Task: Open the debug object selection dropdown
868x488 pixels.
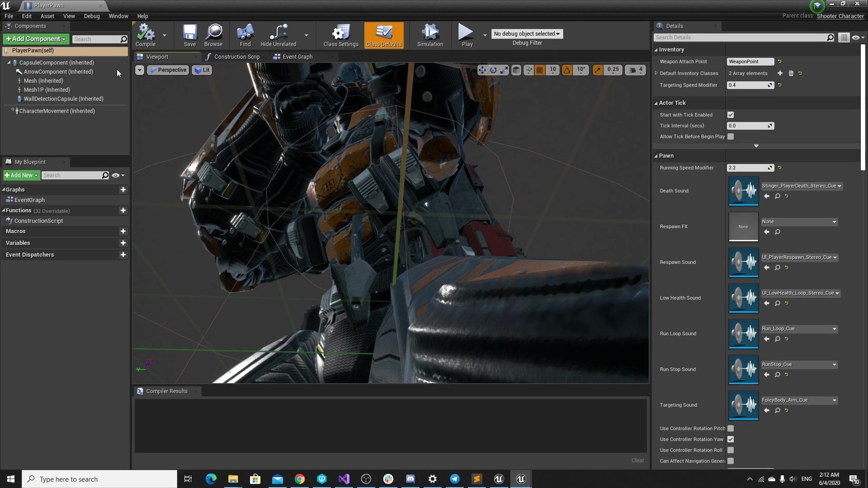Action: (x=526, y=34)
